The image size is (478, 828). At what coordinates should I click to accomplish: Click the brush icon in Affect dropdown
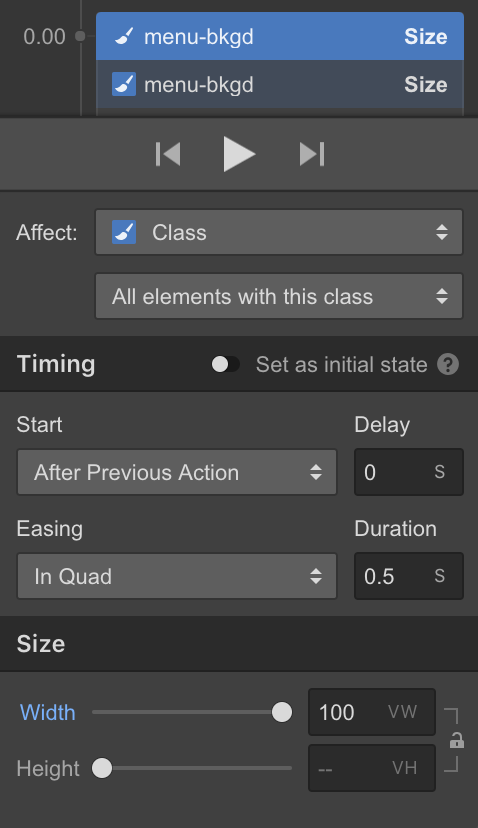click(x=124, y=232)
